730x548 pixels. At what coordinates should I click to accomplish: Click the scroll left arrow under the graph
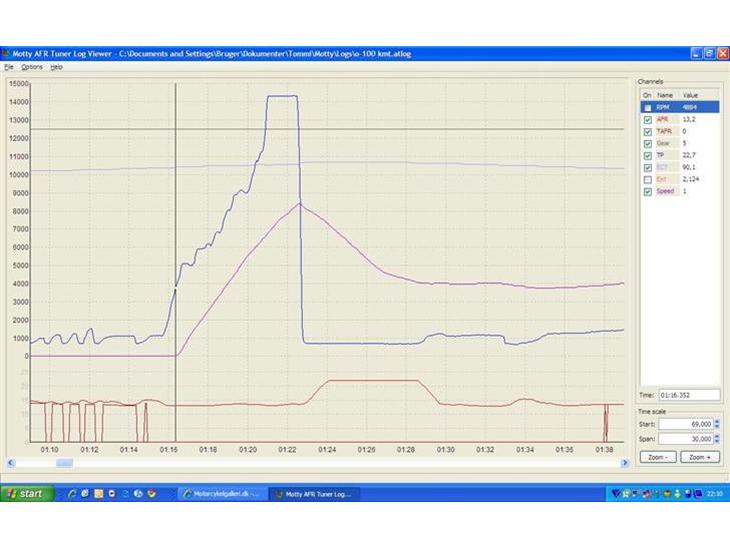coord(9,463)
